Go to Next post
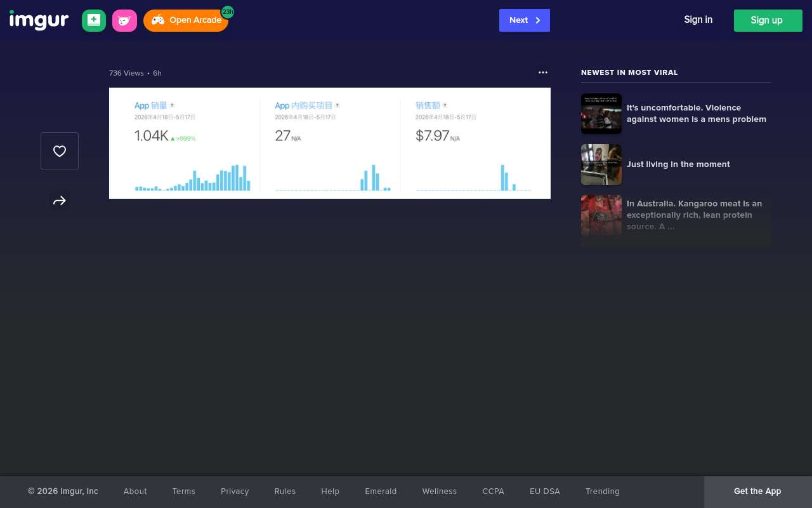The width and height of the screenshot is (812, 508). 525,20
